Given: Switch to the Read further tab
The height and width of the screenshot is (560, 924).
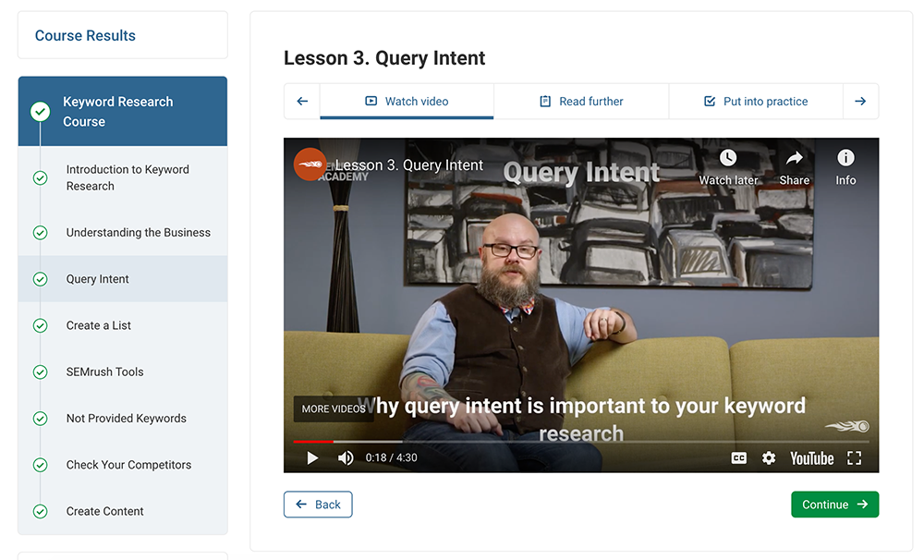Looking at the screenshot, I should coord(581,102).
